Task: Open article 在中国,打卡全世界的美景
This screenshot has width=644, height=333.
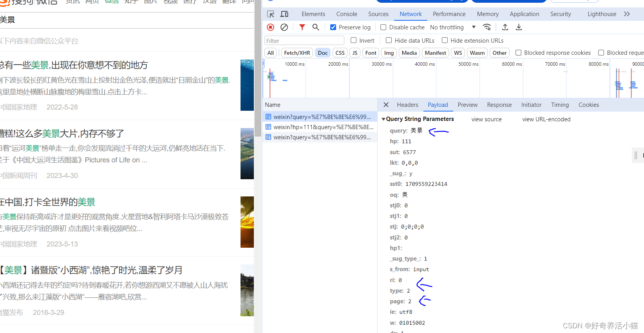Action: [x=47, y=202]
